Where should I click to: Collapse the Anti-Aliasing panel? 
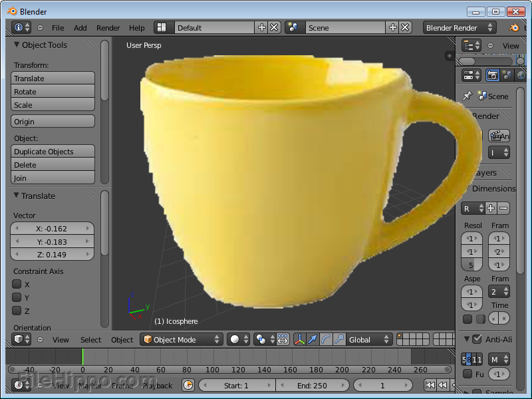pos(467,339)
